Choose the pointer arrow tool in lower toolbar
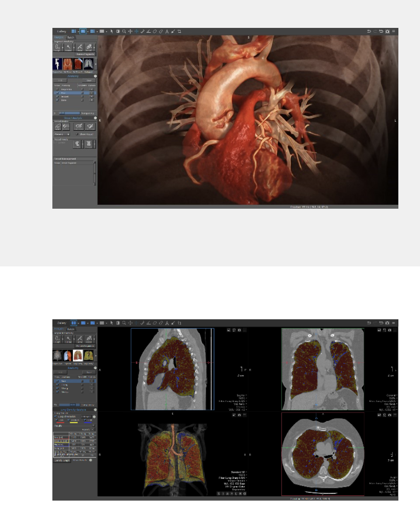This screenshot has width=420, height=528. click(111, 323)
